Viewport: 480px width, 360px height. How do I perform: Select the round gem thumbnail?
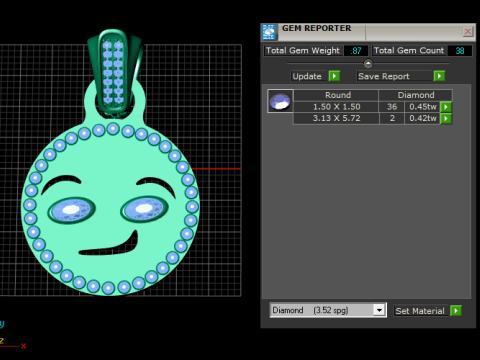coord(280,101)
